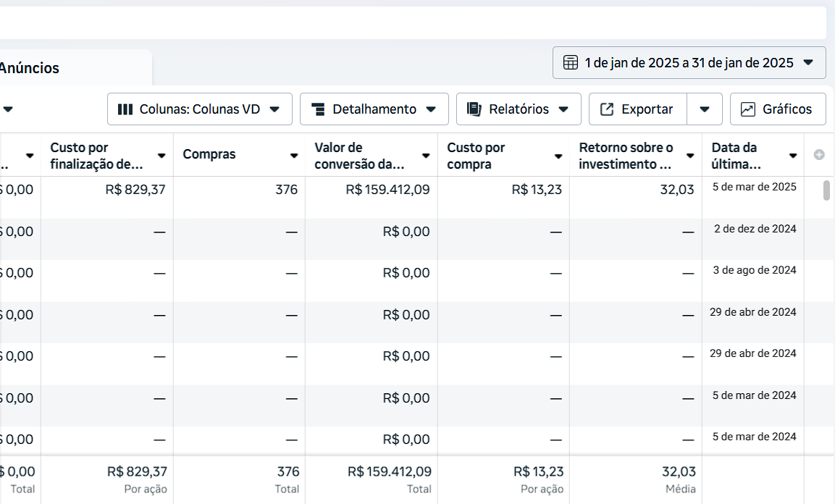Click the Relatórios reports icon

pos(474,109)
